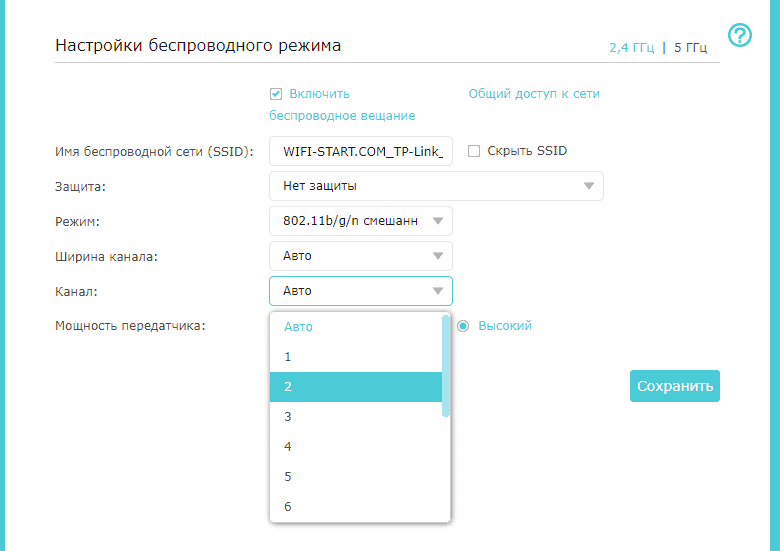Image resolution: width=780 pixels, height=551 pixels.
Task: Switch to the 5 ГГц band tab
Action: click(690, 48)
